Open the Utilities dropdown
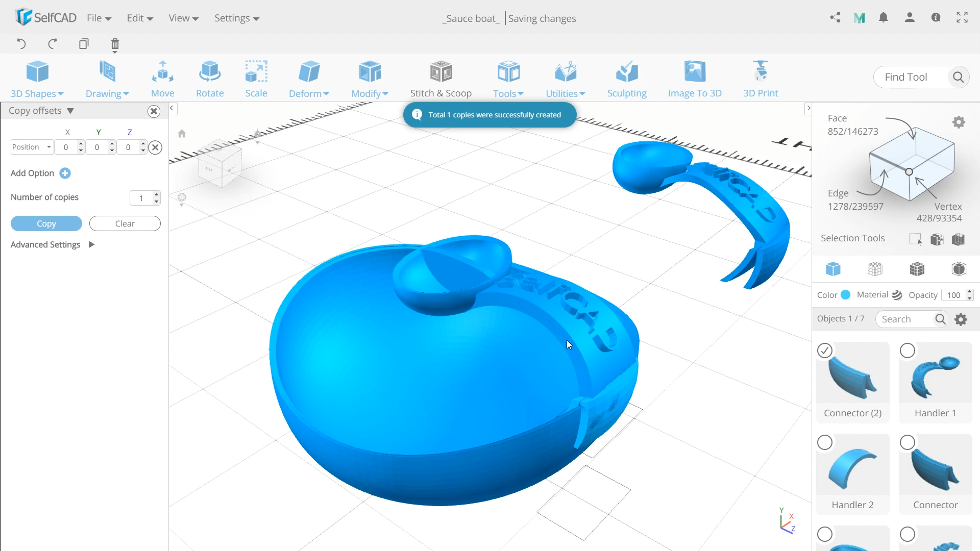Screen dimensions: 980x551 click(x=566, y=79)
